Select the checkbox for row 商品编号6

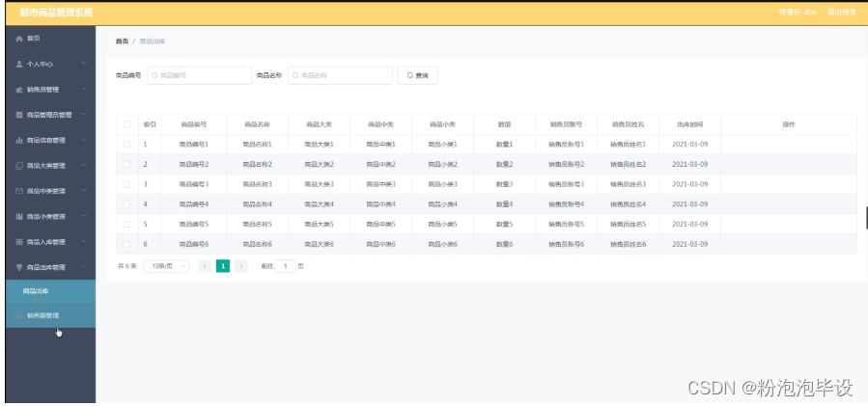coord(127,244)
